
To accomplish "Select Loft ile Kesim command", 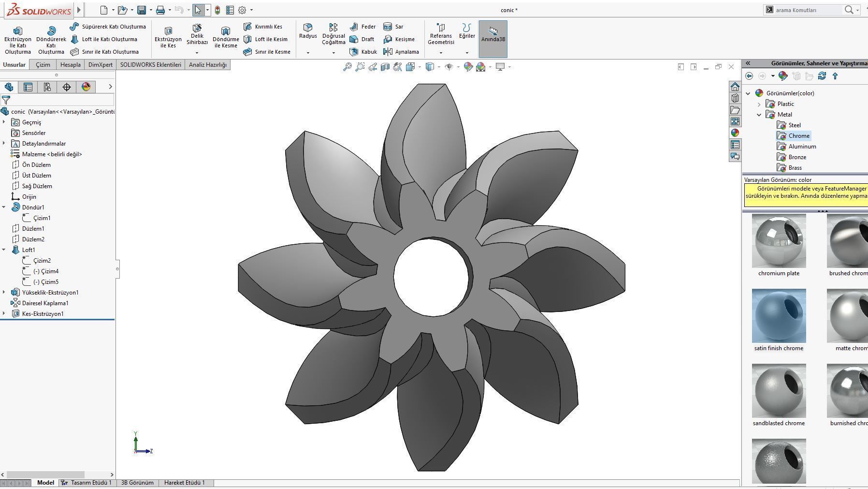I will pyautogui.click(x=266, y=39).
